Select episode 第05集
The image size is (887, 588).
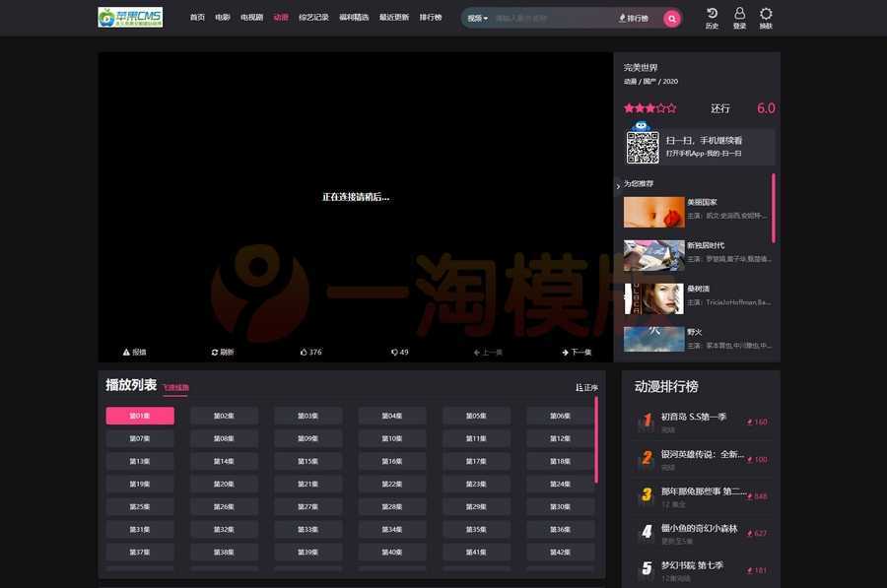point(476,416)
